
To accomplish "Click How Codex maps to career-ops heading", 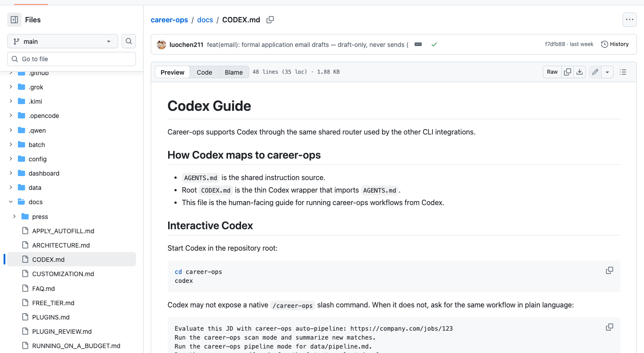I will click(244, 155).
